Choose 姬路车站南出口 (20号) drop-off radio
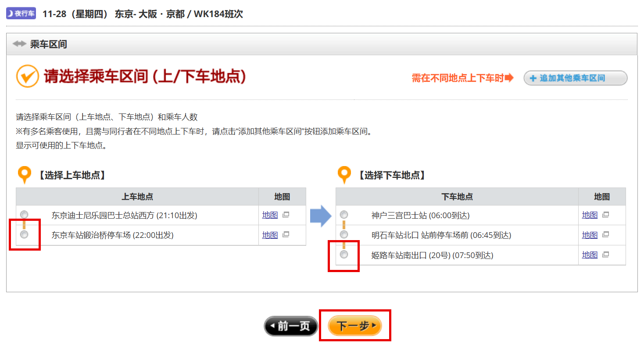The height and width of the screenshot is (347, 644). (344, 254)
